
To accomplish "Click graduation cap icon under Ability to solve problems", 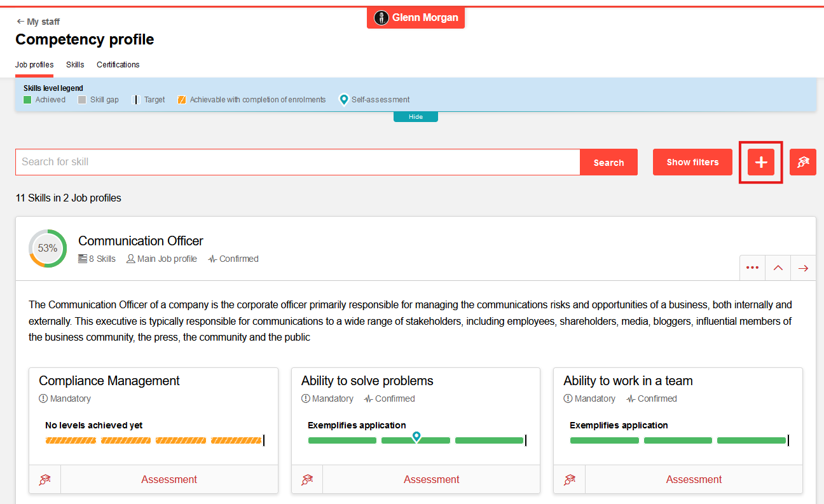I will pos(307,479).
